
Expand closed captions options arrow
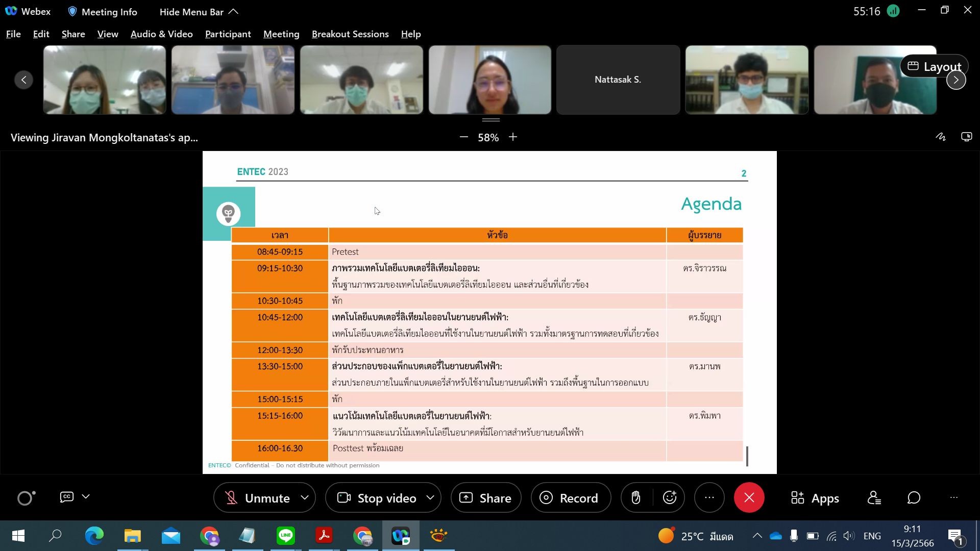(86, 496)
